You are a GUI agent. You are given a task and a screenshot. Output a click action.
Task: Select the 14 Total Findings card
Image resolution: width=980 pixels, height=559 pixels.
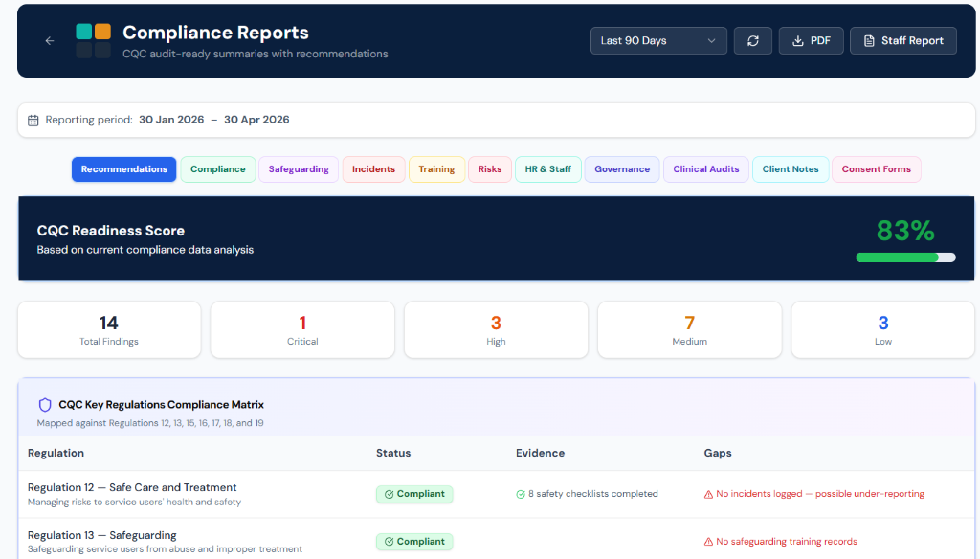click(109, 330)
